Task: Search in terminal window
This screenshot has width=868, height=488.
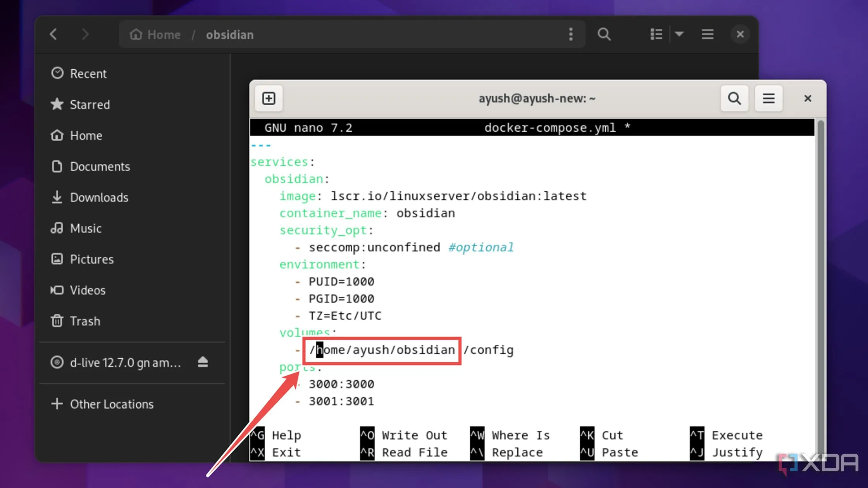Action: (x=734, y=98)
